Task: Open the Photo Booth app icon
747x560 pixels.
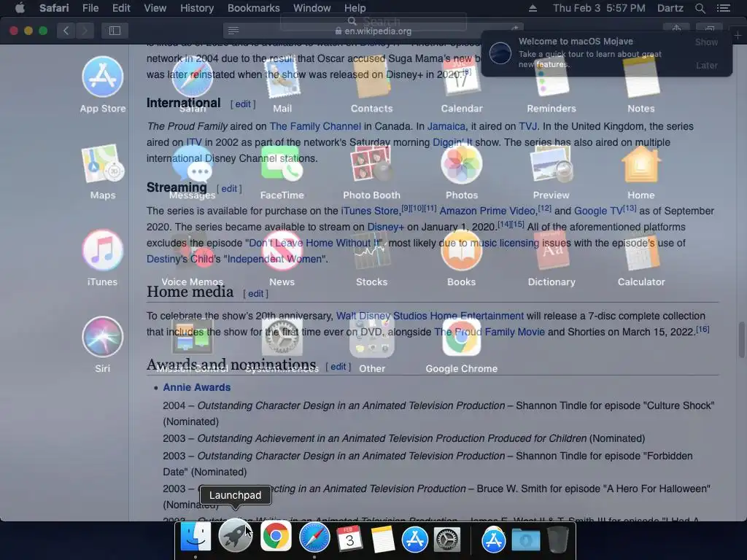Action: [371, 164]
